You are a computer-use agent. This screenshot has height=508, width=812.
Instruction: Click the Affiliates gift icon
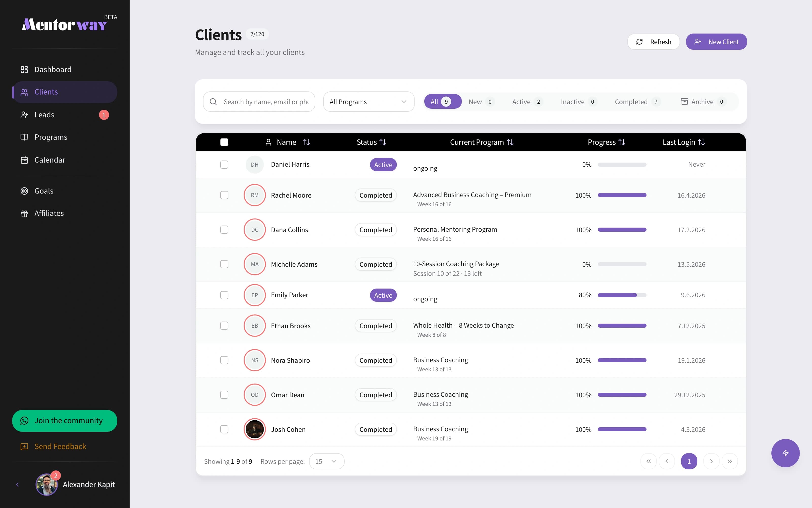(24, 213)
